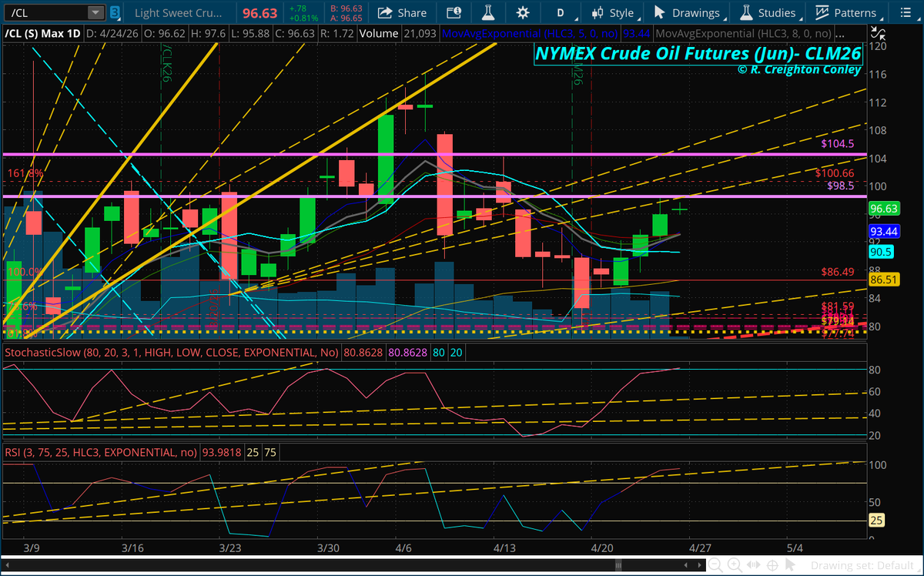
Task: Select the pointer cursor icon near Drawing set
Action: [x=790, y=564]
